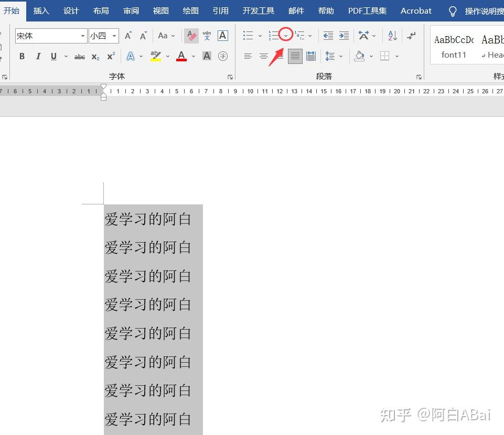The image size is (504, 435).
Task: Toggle subscript formatting
Action: point(94,56)
